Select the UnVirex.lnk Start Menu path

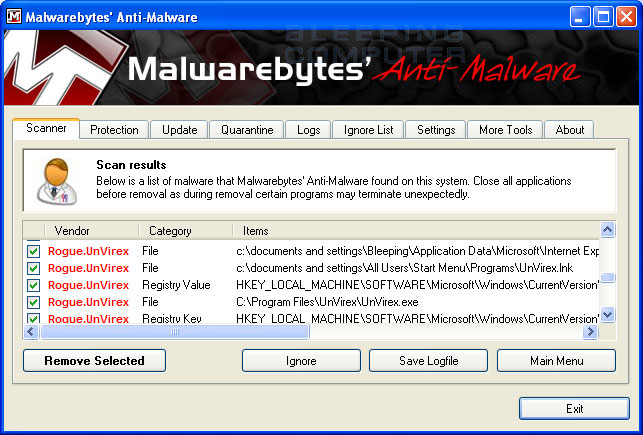[405, 268]
